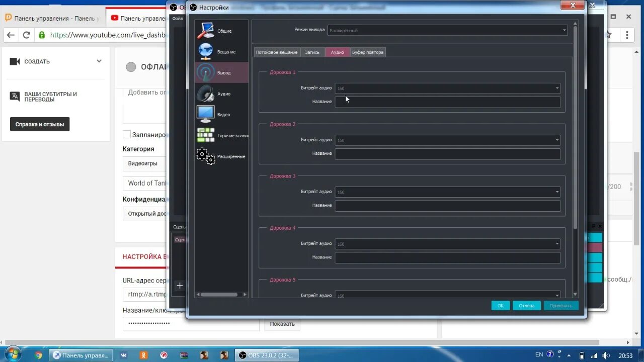Open the Открытый доступ privacy dropdown
The image size is (644, 362).
click(144, 214)
